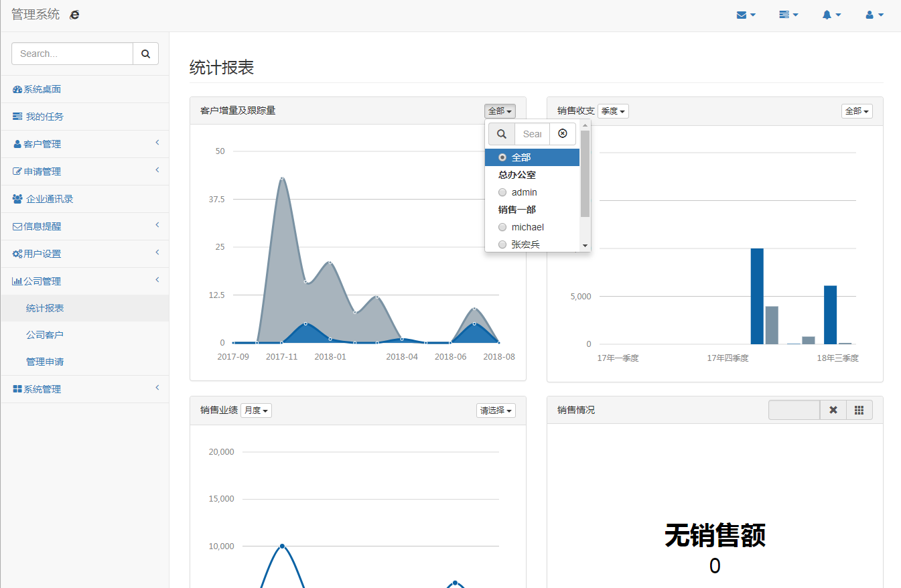Open 管理申请 sidebar link
The image size is (901, 588).
click(45, 362)
